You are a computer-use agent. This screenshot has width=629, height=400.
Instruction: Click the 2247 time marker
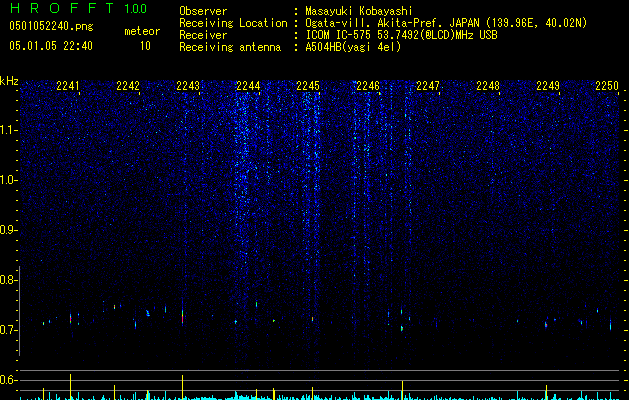[428, 86]
